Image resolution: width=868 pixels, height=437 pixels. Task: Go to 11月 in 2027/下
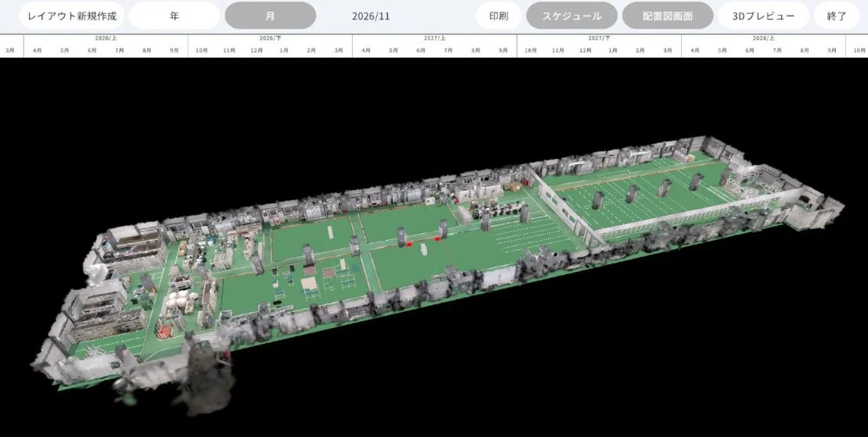558,50
